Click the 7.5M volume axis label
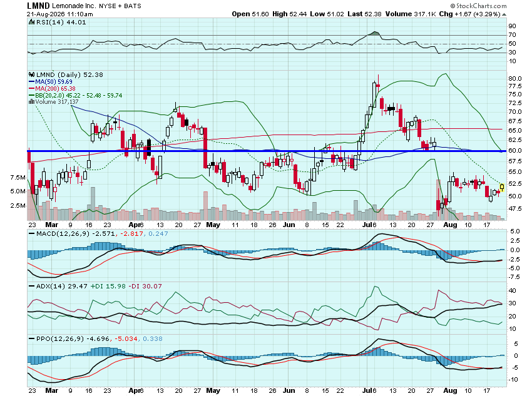 tap(18, 177)
